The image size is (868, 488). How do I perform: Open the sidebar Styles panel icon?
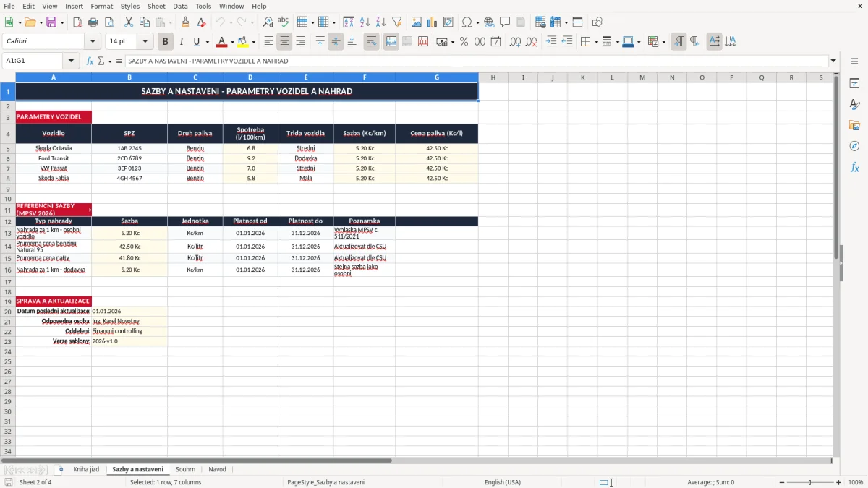pos(854,105)
